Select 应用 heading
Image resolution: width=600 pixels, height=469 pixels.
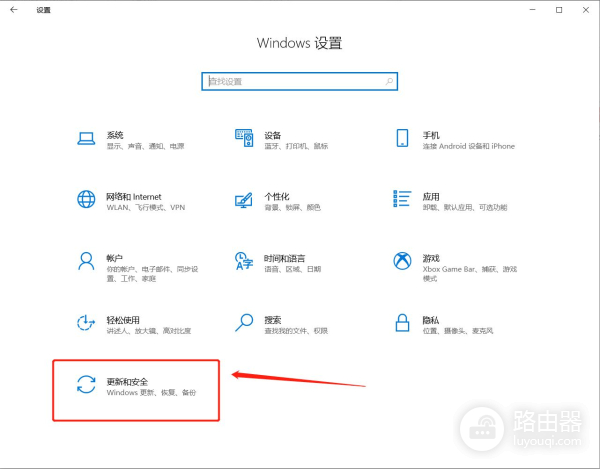(431, 197)
